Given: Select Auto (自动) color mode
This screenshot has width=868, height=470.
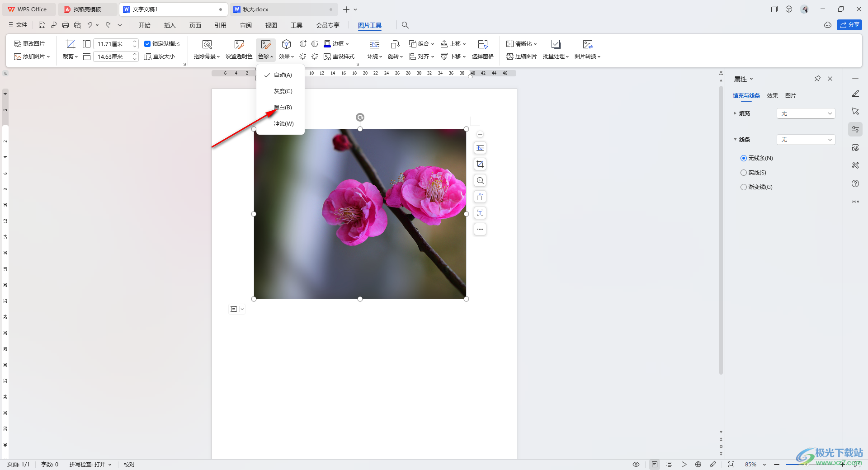Looking at the screenshot, I should point(280,75).
